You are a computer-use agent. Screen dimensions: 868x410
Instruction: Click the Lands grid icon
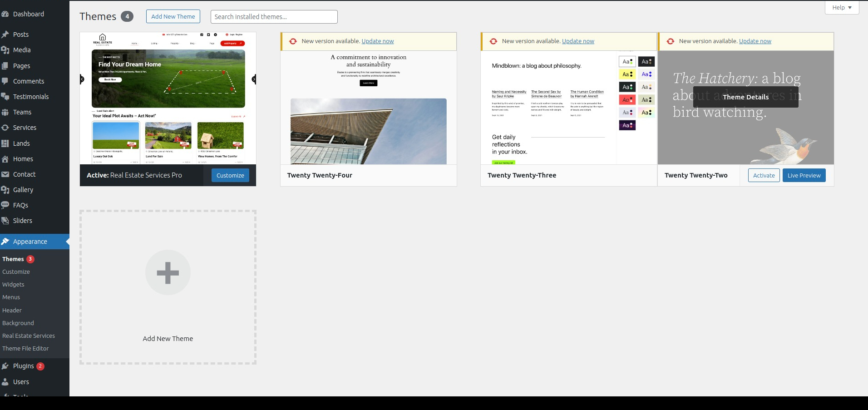click(5, 143)
